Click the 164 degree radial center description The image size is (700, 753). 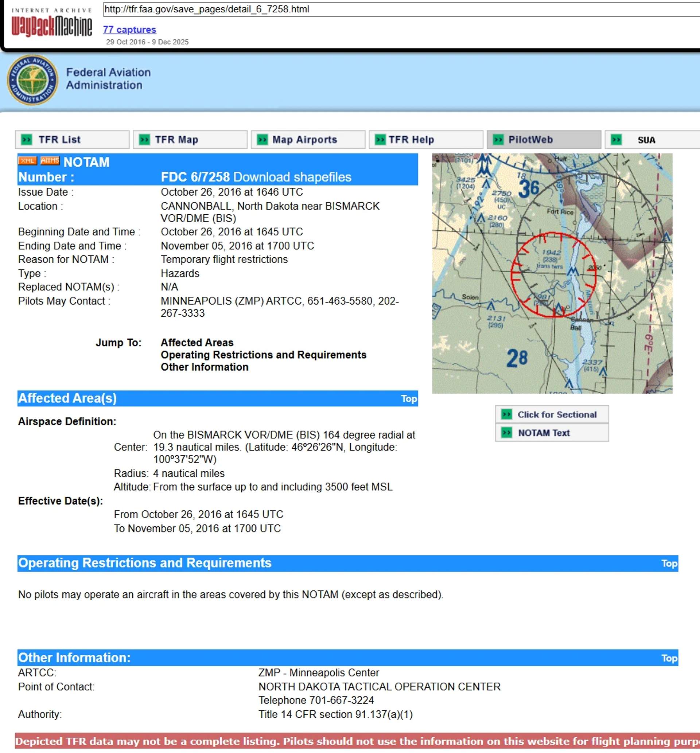[x=284, y=447]
